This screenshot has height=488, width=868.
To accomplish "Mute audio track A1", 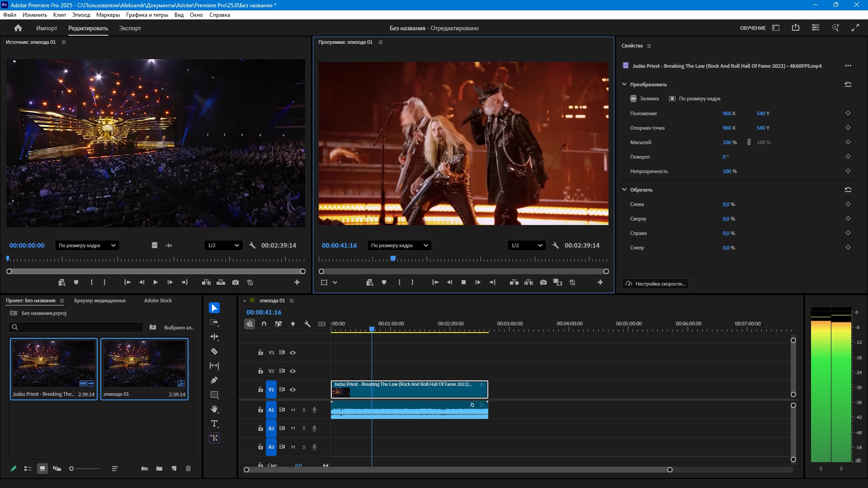I will [x=293, y=410].
